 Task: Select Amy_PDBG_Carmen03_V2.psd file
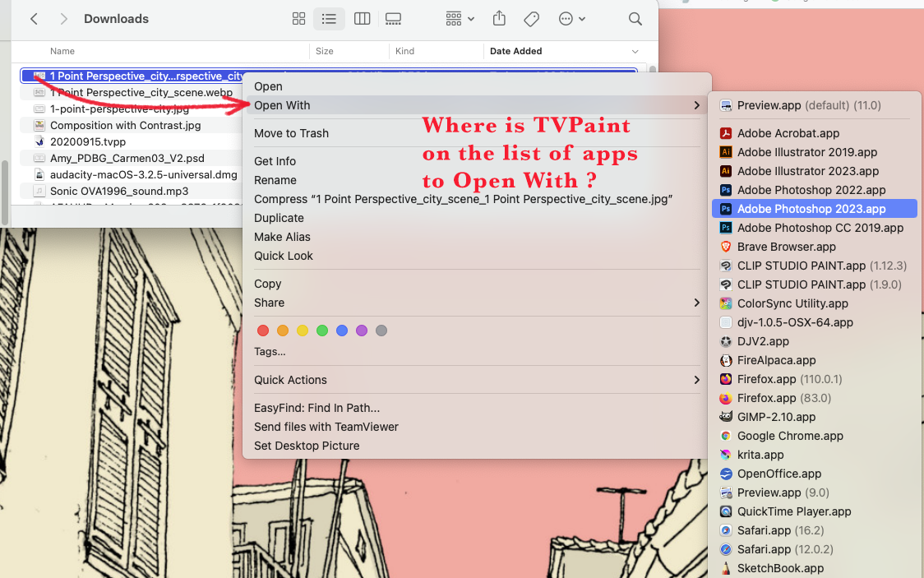tap(127, 159)
